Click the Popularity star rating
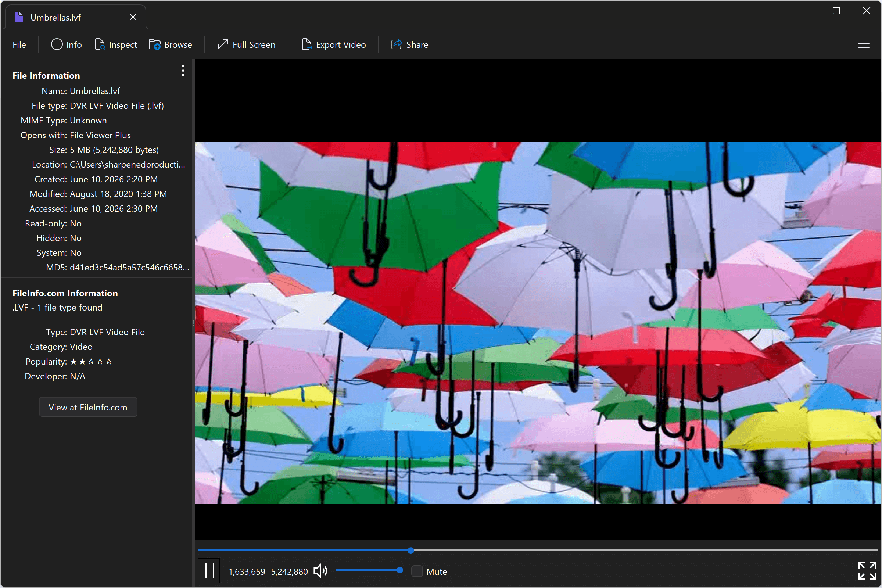Viewport: 882px width, 588px height. point(91,362)
